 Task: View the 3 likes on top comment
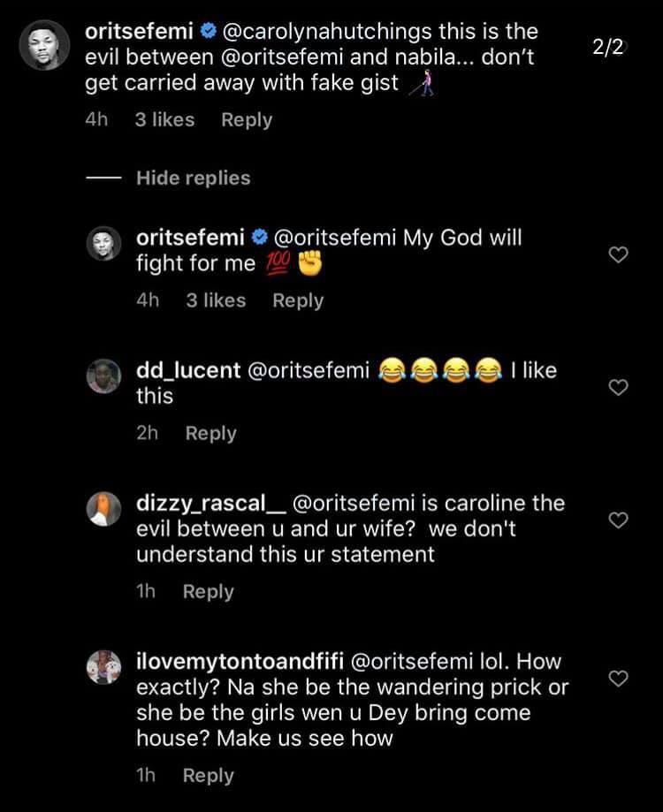[x=164, y=120]
